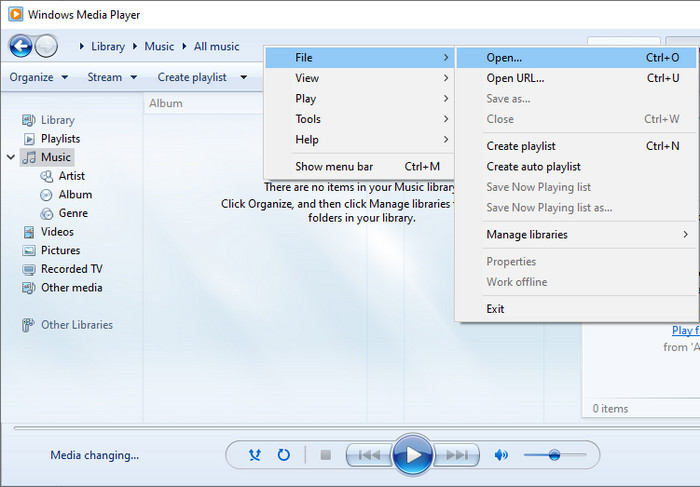This screenshot has width=700, height=487.
Task: Open Create playlist dropdown arrow
Action: (243, 77)
